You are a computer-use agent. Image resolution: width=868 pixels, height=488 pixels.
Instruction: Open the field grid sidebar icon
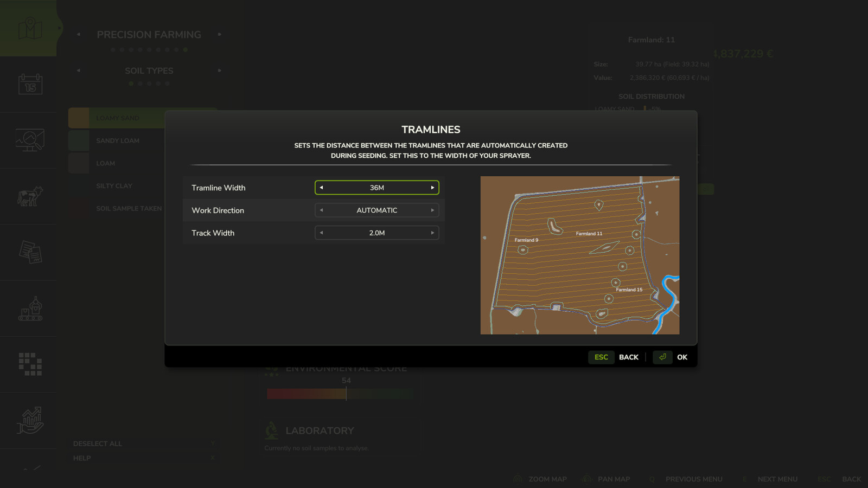(x=30, y=364)
